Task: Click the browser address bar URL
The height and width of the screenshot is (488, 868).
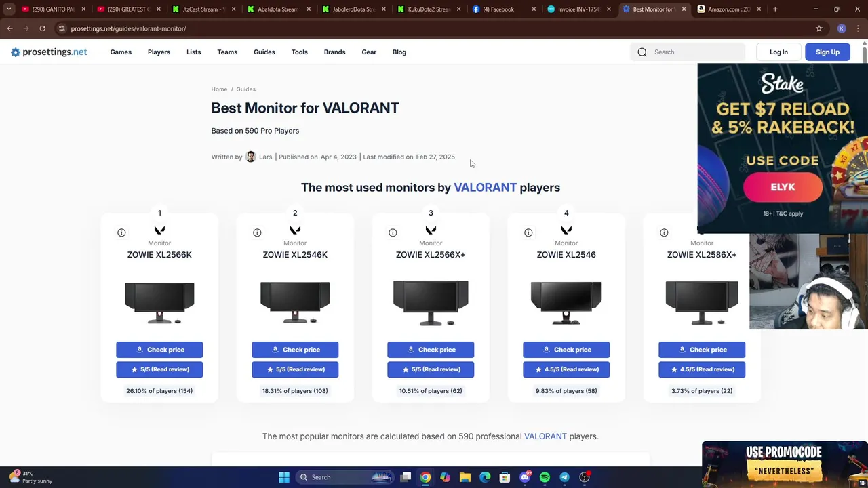Action: (128, 28)
